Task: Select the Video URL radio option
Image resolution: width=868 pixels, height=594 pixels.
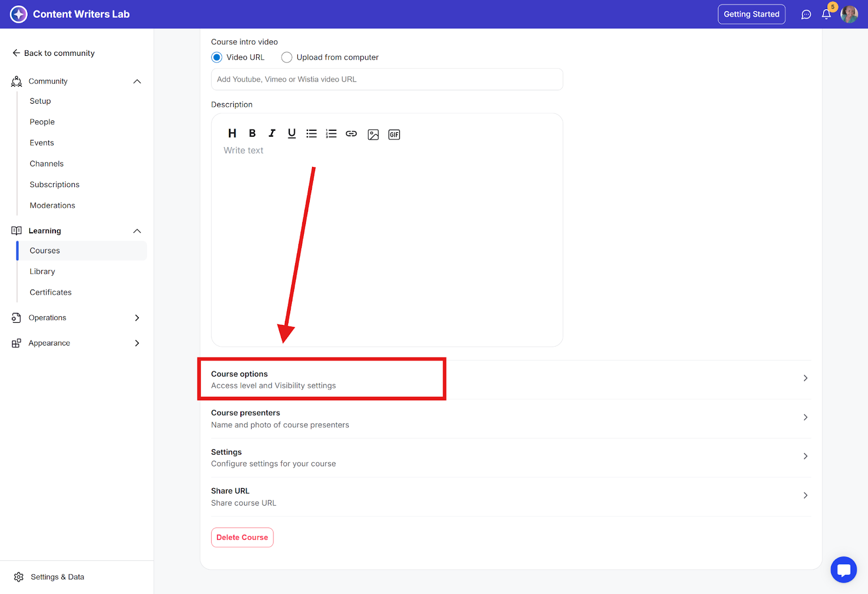Action: [x=216, y=58]
